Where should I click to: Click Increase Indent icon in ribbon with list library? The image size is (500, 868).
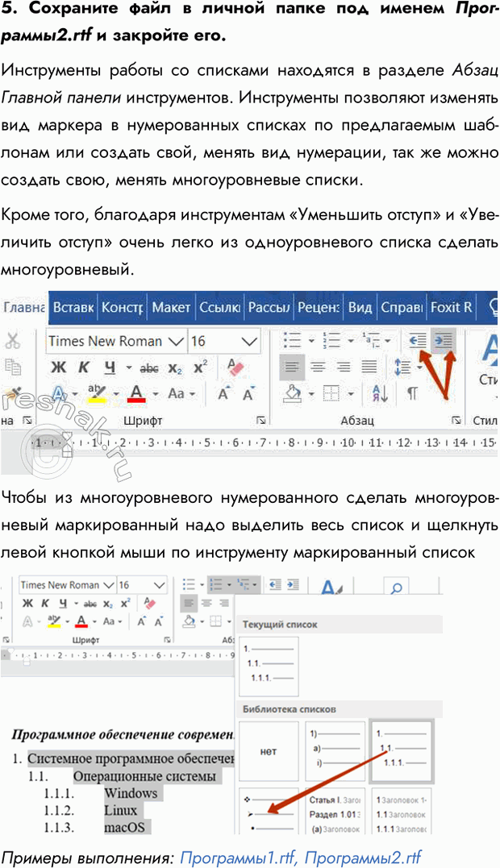coord(293,584)
